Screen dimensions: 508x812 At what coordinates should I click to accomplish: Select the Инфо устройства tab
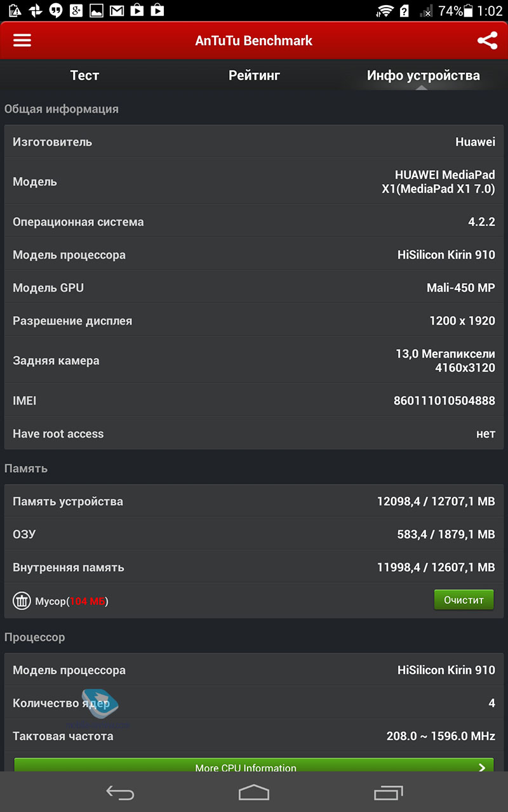coord(423,75)
